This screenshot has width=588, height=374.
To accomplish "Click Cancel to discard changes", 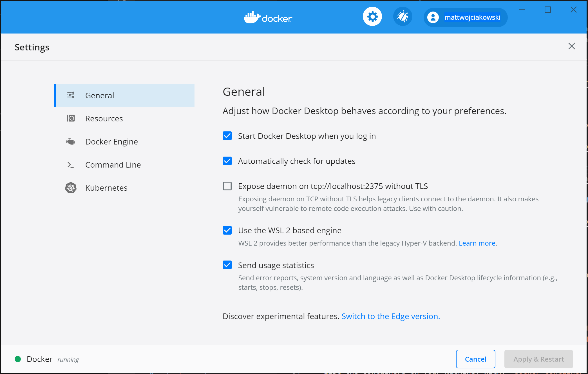I will click(x=476, y=359).
